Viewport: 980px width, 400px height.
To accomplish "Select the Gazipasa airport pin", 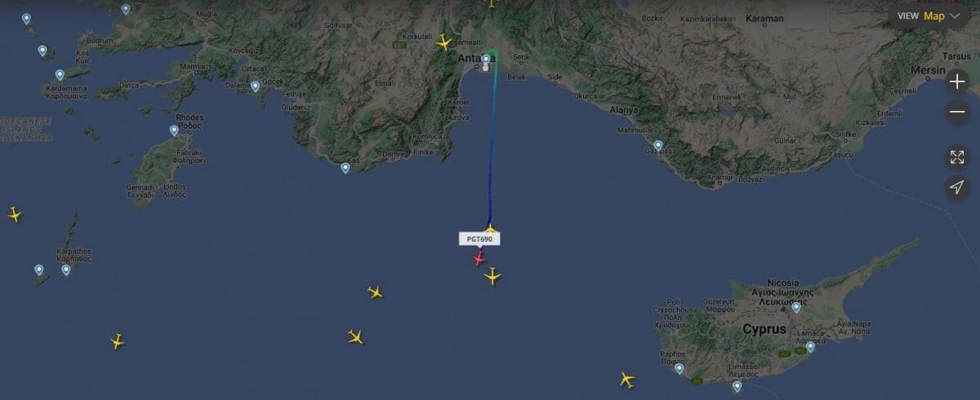I will pos(658,146).
